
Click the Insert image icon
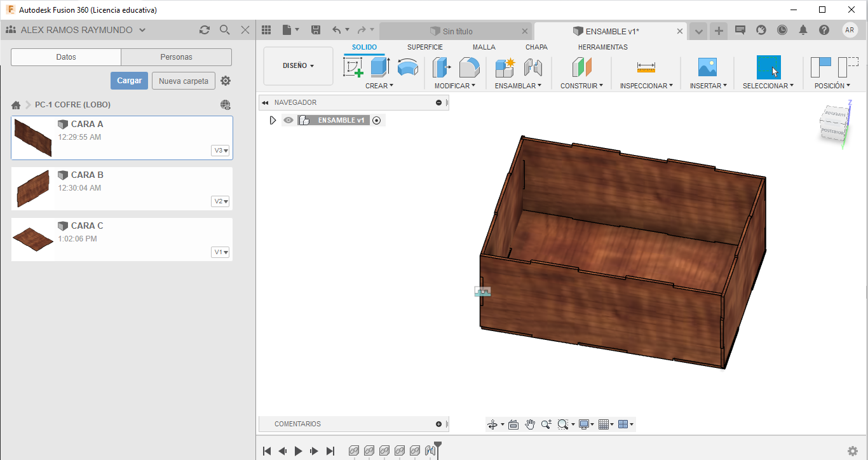(707, 67)
